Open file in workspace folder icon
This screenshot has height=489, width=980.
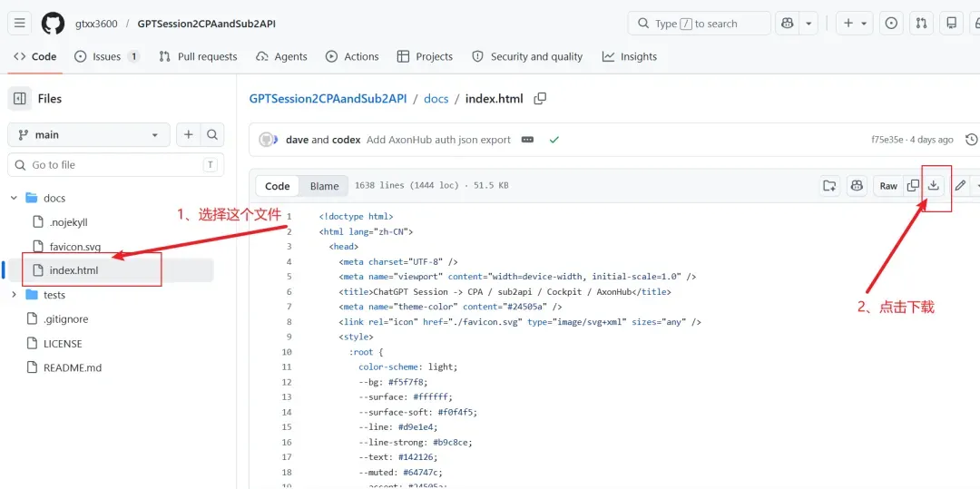click(x=829, y=185)
